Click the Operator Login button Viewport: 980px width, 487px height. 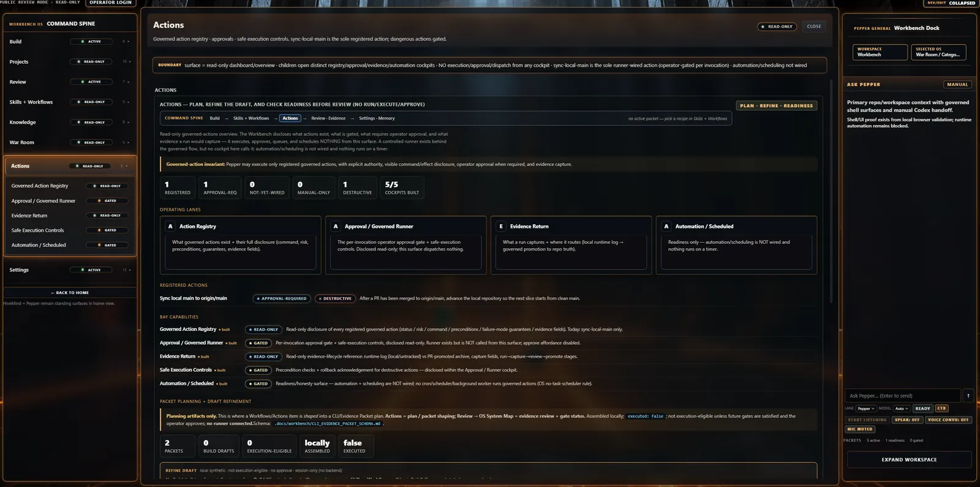(x=111, y=3)
